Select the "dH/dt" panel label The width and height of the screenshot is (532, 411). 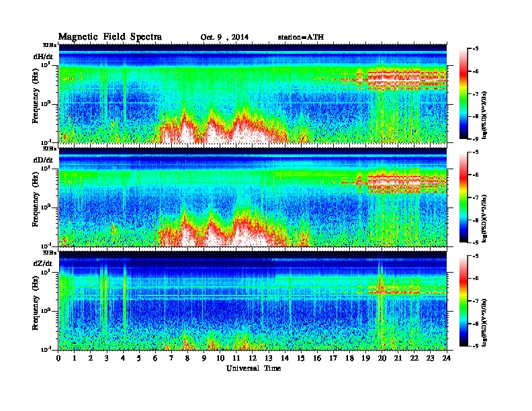pos(43,56)
